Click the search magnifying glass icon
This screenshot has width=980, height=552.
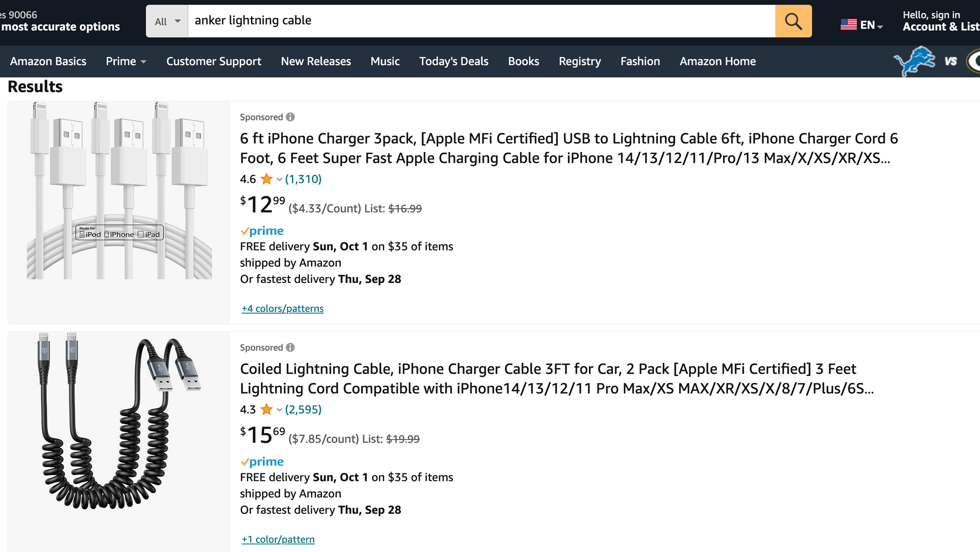tap(793, 21)
